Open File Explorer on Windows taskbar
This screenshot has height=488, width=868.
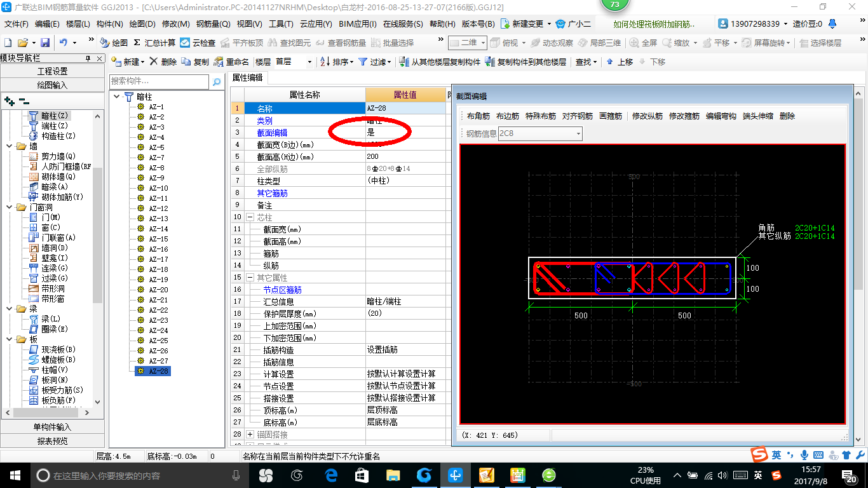point(392,475)
